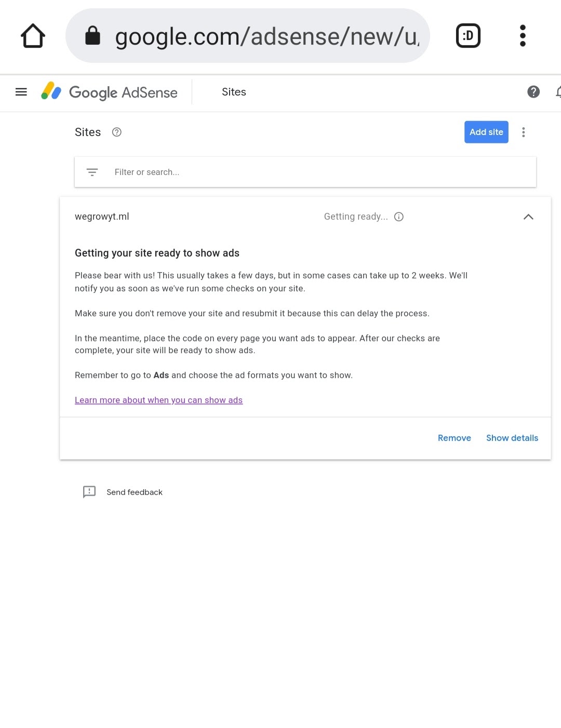The width and height of the screenshot is (561, 728).
Task: Click the wegrowyt.ml site name row
Action: point(305,217)
